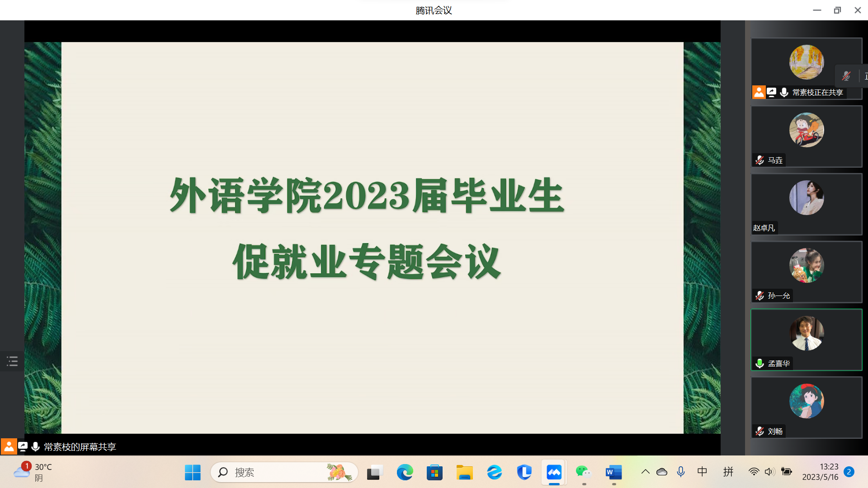The height and width of the screenshot is (488, 868).
Task: Click 孙一允's muted microphone icon
Action: (x=760, y=296)
